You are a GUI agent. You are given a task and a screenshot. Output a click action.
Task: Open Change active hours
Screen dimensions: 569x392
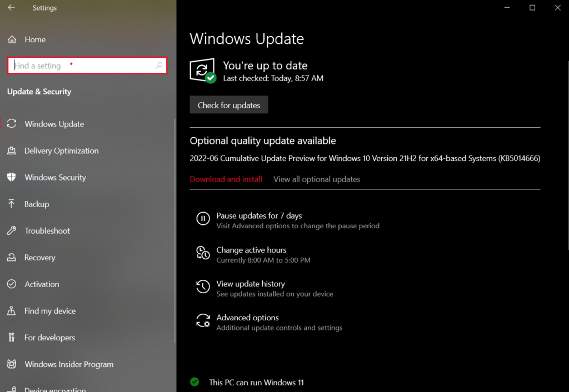[x=251, y=250]
